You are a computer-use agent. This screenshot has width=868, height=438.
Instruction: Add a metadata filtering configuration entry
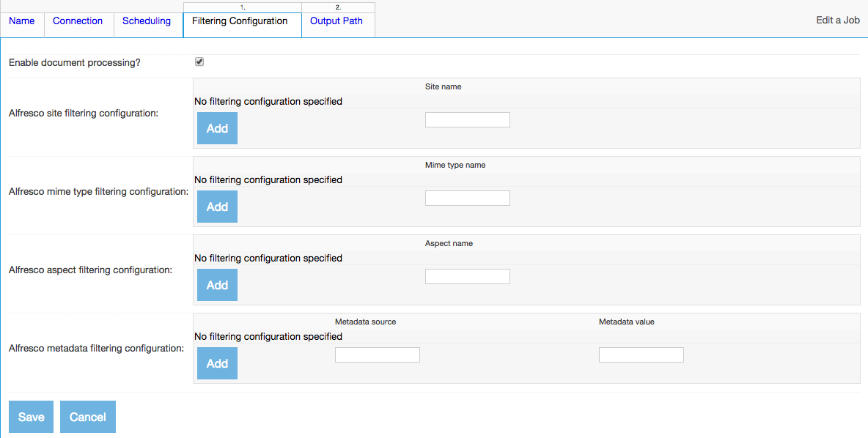[x=216, y=363]
